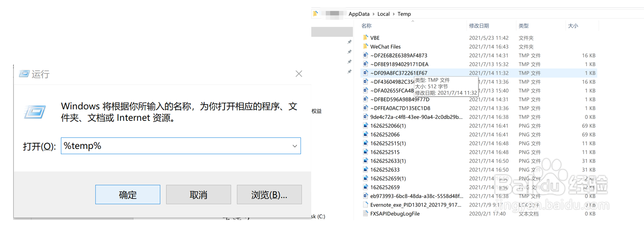Select the ~DFA02655FCA4B file icon
Viewport: 644px width, 227px height.
(365, 90)
